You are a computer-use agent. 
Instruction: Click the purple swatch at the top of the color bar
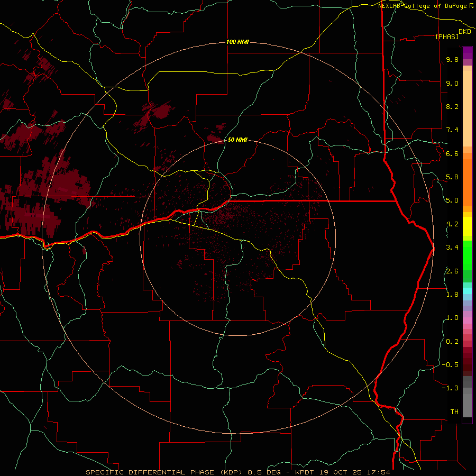pos(467,53)
